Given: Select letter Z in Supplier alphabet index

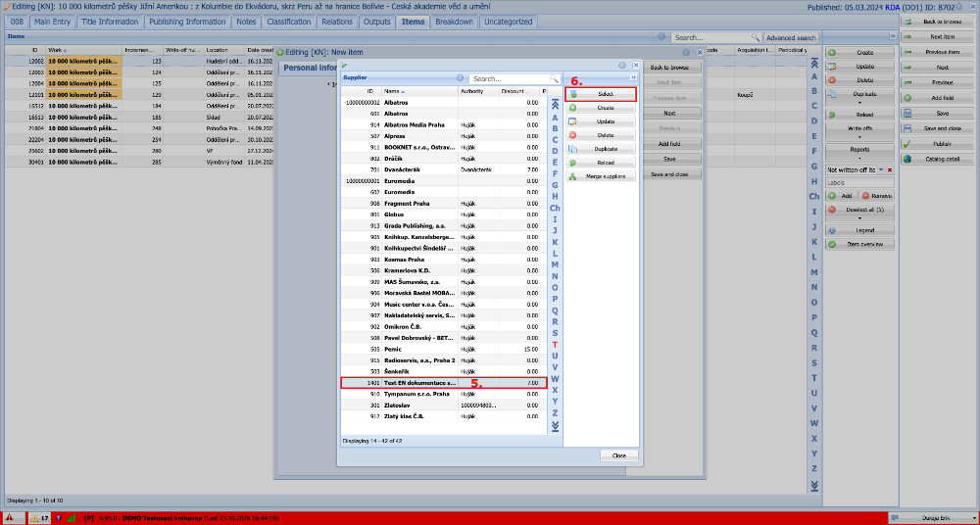Looking at the screenshot, I should pyautogui.click(x=555, y=412).
